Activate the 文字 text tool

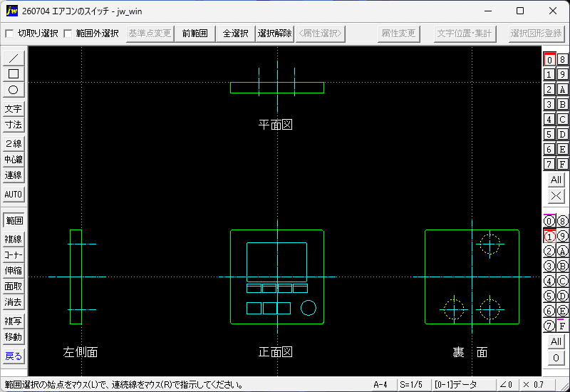(14, 109)
